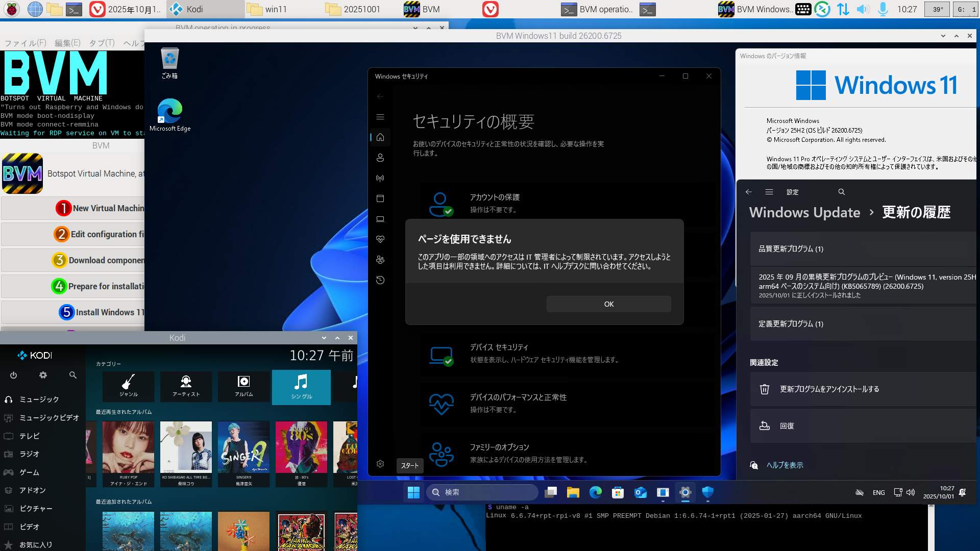The image size is (980, 551).
Task: Click Windows taskbar search field
Action: 482,492
